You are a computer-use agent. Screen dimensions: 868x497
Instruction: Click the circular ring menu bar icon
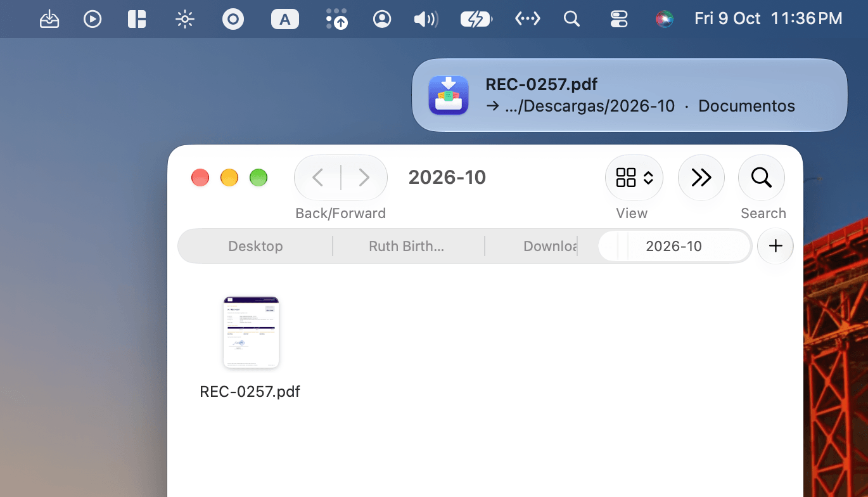233,19
